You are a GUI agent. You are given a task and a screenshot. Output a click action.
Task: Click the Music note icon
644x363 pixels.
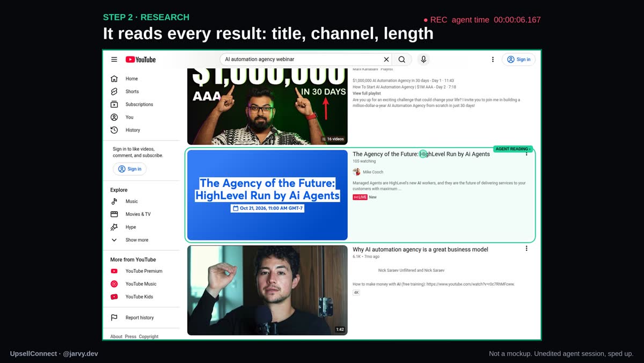(x=114, y=201)
